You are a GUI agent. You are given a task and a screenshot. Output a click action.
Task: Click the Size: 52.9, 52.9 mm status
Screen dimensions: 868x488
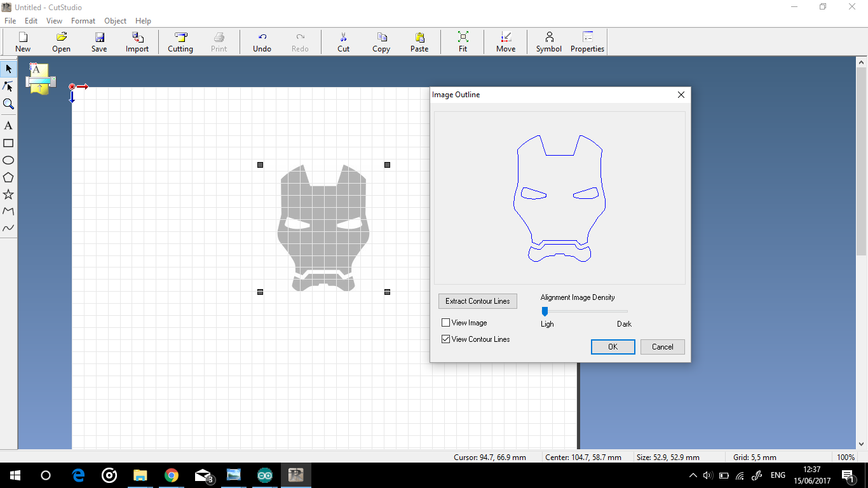(668, 457)
